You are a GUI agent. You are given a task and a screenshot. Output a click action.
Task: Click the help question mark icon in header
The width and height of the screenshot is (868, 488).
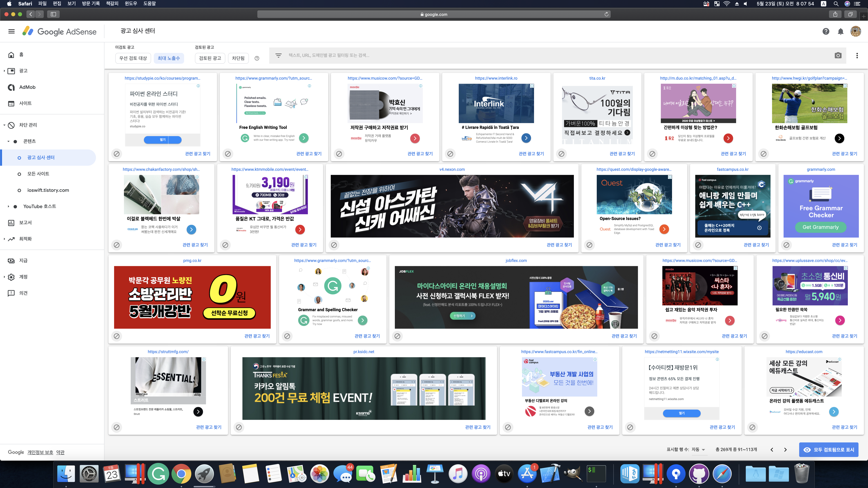click(826, 31)
